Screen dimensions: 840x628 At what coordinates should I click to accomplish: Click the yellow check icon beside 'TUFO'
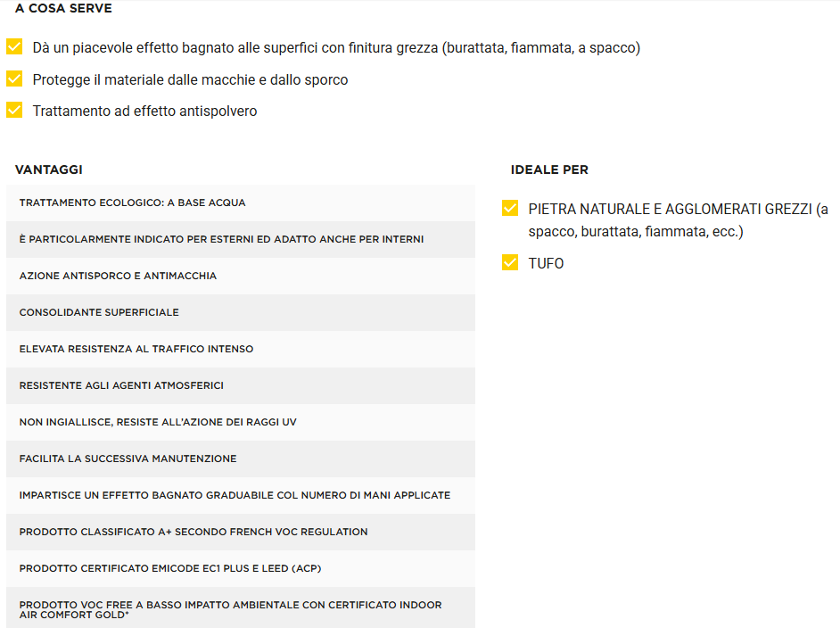coord(510,263)
